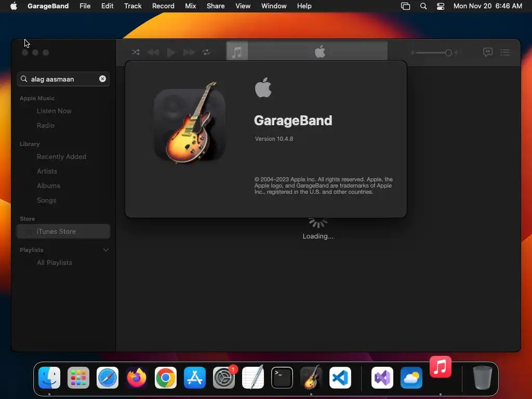Click the Version 10.4.8 text
Screen dimensions: 532x399
pos(274,139)
